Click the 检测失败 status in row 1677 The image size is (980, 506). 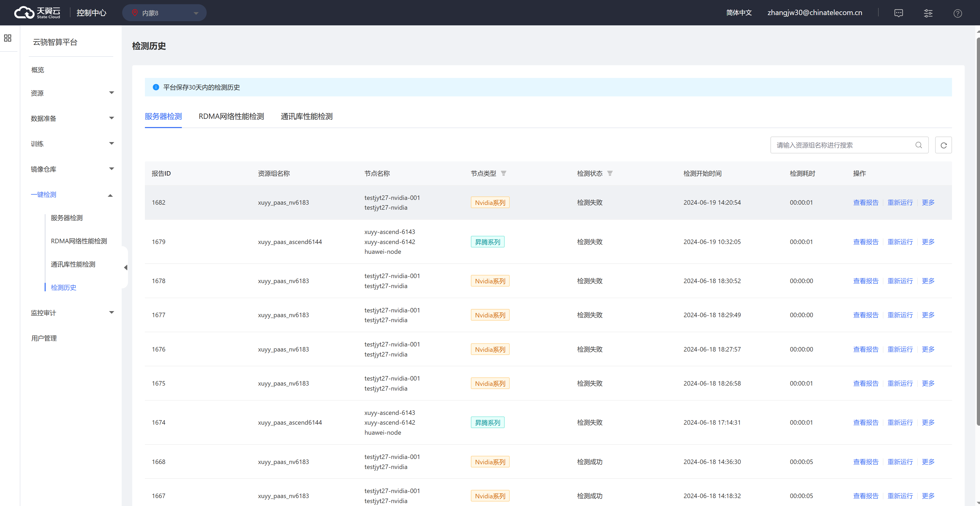(x=590, y=315)
